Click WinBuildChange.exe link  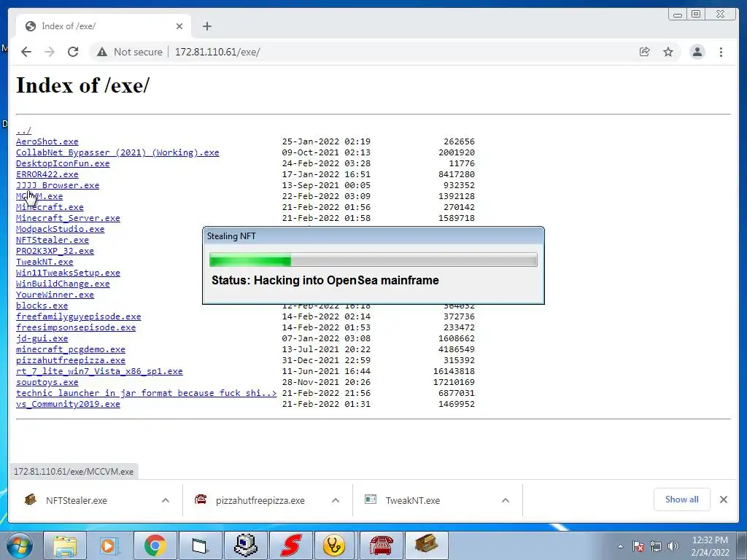63,284
